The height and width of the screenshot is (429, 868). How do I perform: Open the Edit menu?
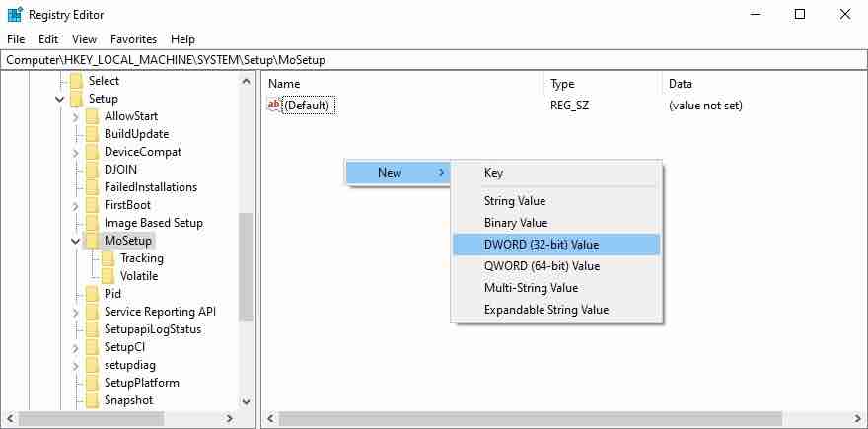pos(48,39)
